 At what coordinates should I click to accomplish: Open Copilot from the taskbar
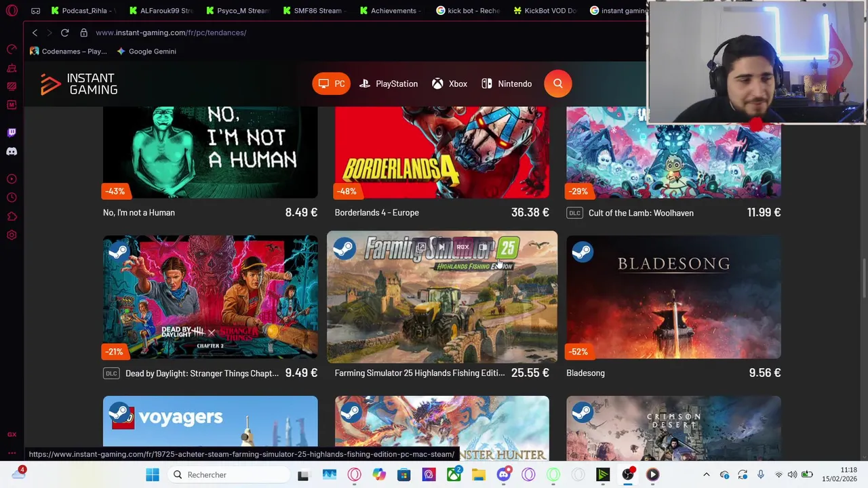[379, 474]
